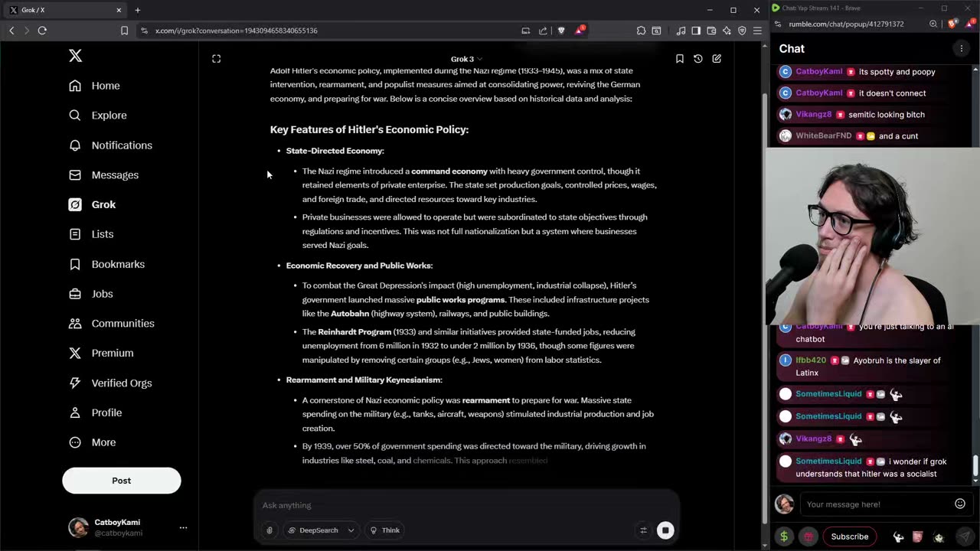Toggle Grok fullscreen expand icon
Screen dimensions: 980x551
click(217, 59)
